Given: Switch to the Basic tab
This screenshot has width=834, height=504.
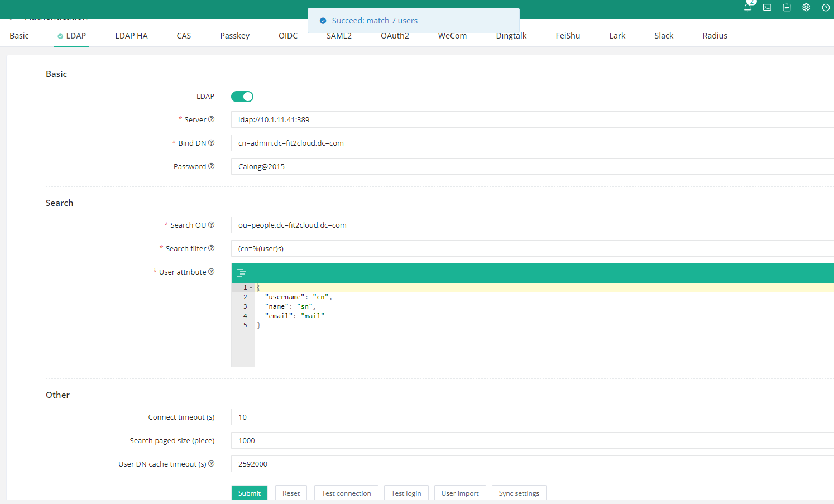Looking at the screenshot, I should coord(19,36).
